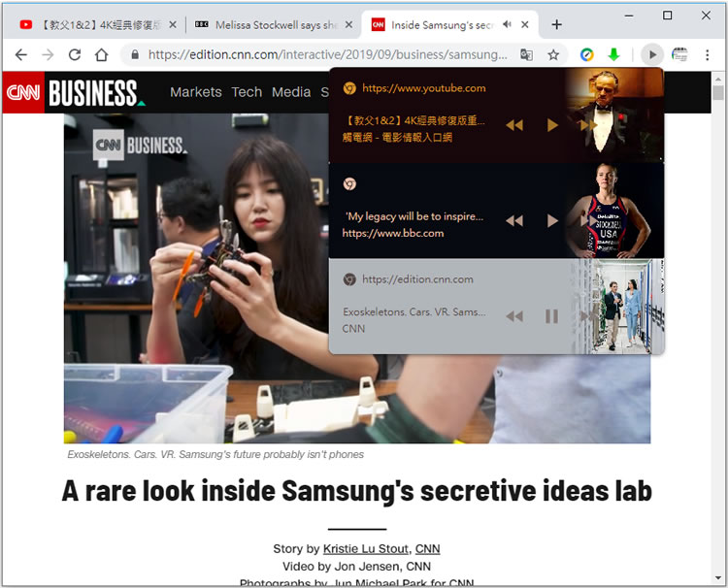Mute the audio indicator on CNN tab
The height and width of the screenshot is (588, 728).
[x=507, y=24]
